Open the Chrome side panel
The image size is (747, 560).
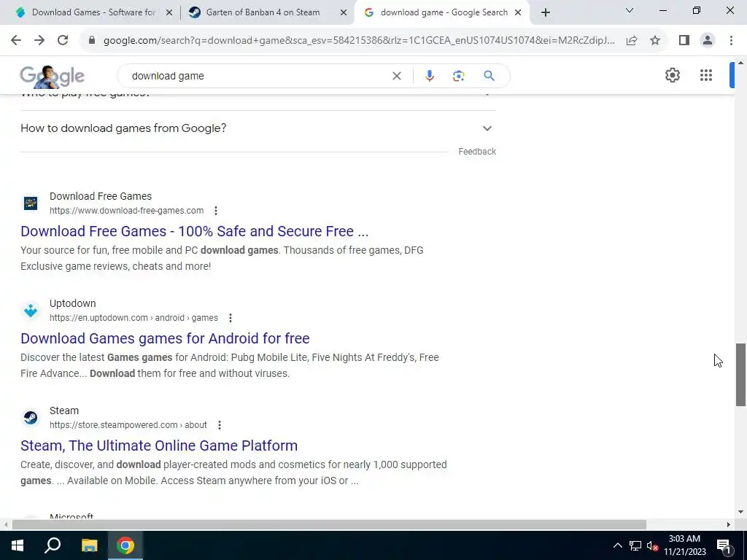[684, 41]
